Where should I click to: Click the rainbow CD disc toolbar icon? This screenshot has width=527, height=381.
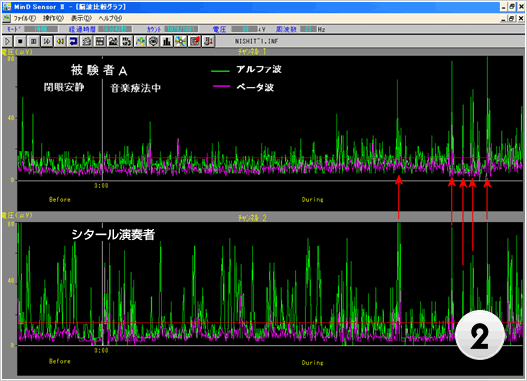coord(180,41)
